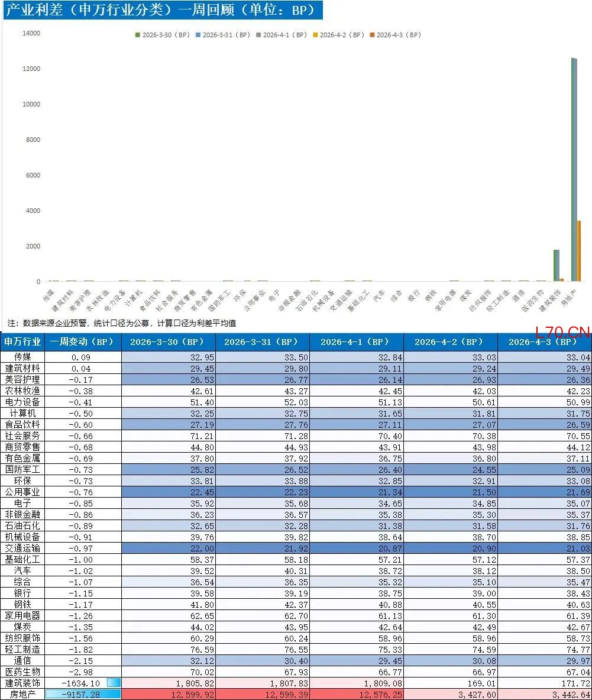Click the red L70.CN watermark
The height and width of the screenshot is (700, 592).
[x=562, y=332]
